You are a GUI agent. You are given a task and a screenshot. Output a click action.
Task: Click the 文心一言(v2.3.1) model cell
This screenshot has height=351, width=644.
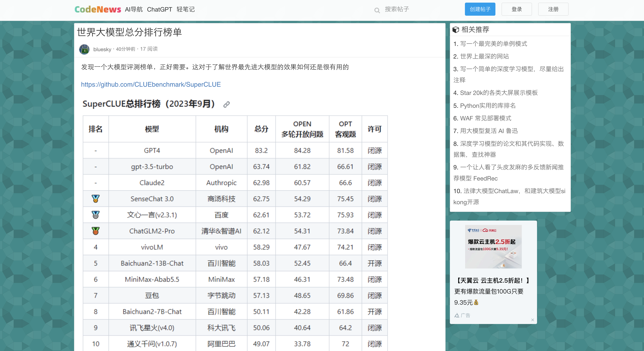pyautogui.click(x=152, y=215)
